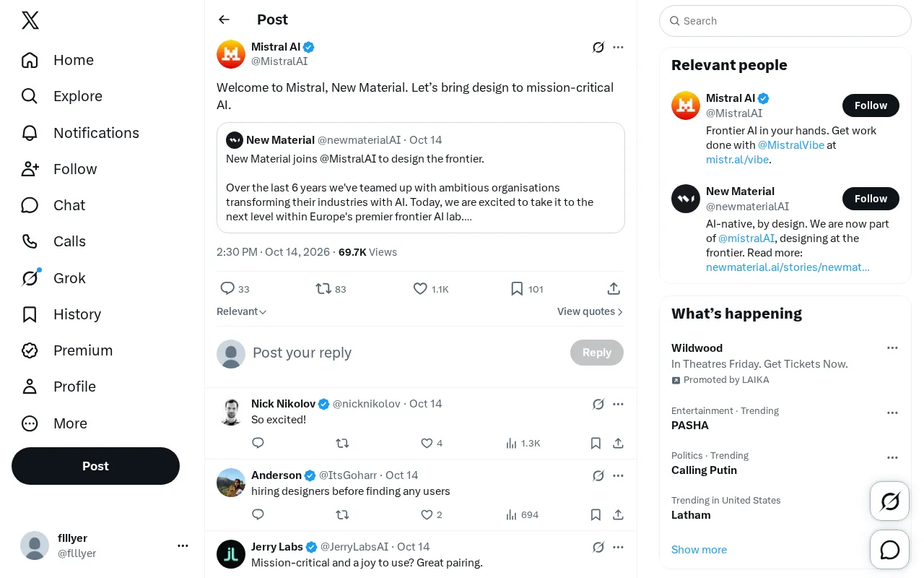The image size is (924, 578).
Task: Go back using the arrow beside Post
Action: [x=225, y=20]
